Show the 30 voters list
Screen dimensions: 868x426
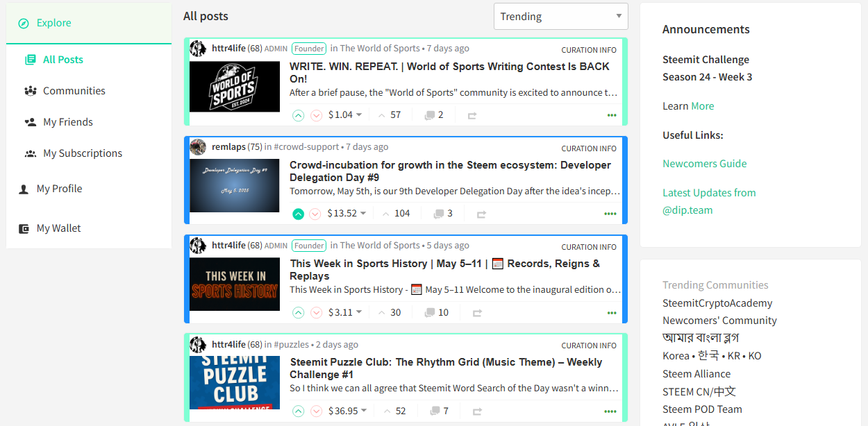pos(390,312)
